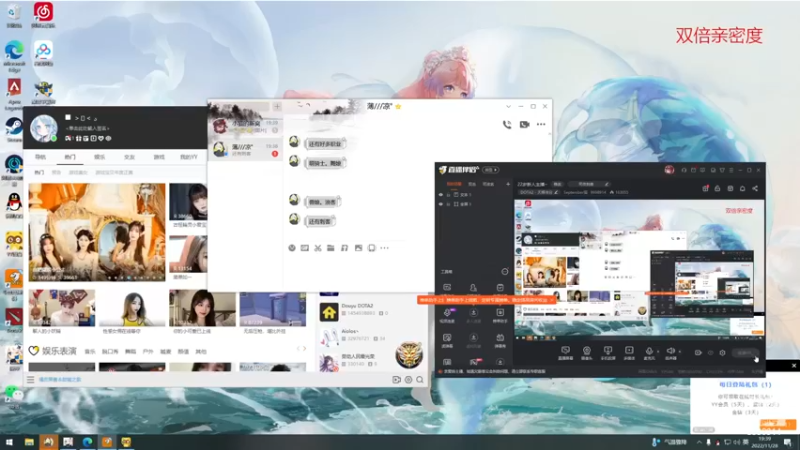
Task: Click the scissors screenshot tool in chat
Action: coord(318,248)
